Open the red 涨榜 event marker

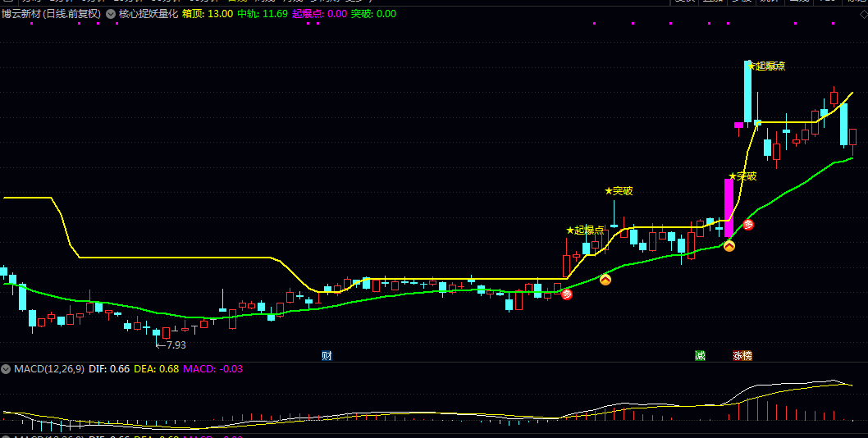742,356
